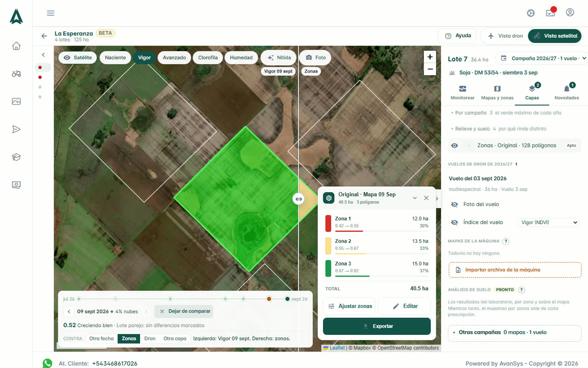This screenshot has height=368, width=588.
Task: Open notifications inbox with red badge
Action: pyautogui.click(x=550, y=12)
